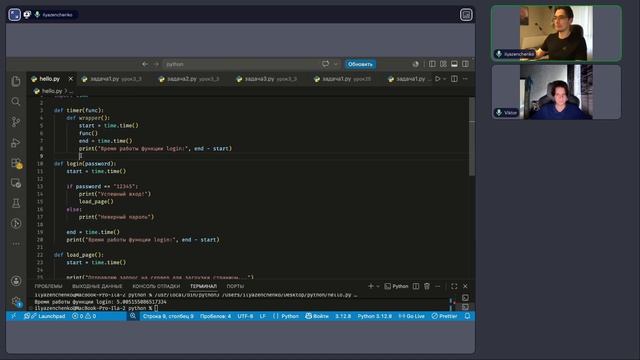Start the Go Live server
The width and height of the screenshot is (640, 360).
[411, 316]
